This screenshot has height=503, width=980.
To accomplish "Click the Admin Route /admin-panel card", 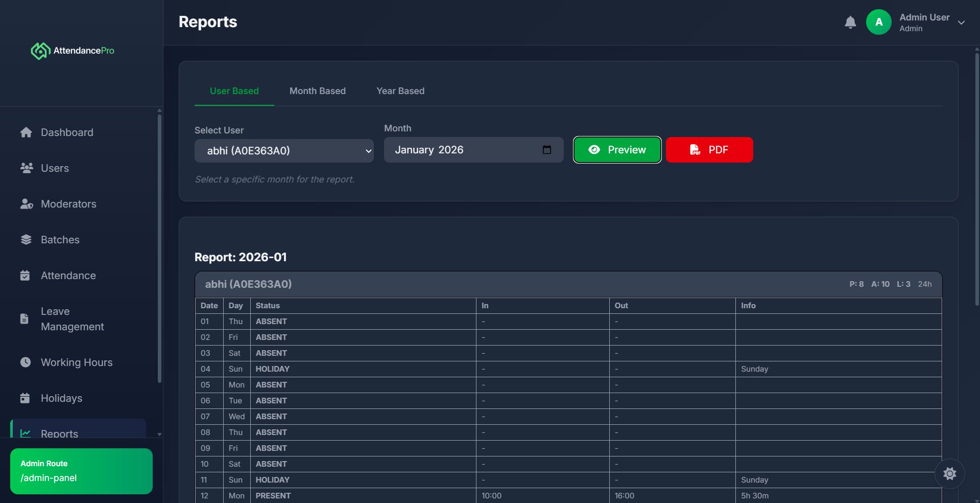I will click(81, 471).
